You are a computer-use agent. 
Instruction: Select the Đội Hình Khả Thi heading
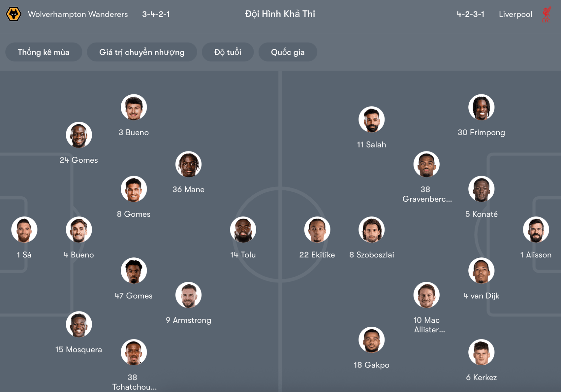(280, 14)
